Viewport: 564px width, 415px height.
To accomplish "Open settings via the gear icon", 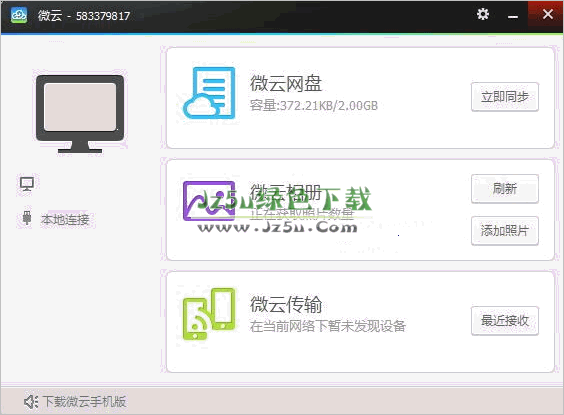I will coord(483,14).
